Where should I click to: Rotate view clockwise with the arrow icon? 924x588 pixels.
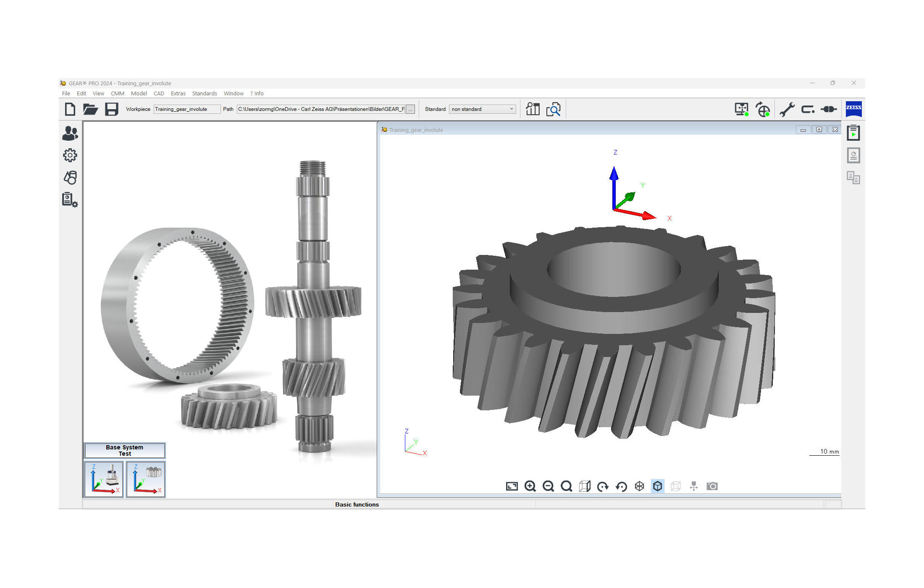pos(603,486)
